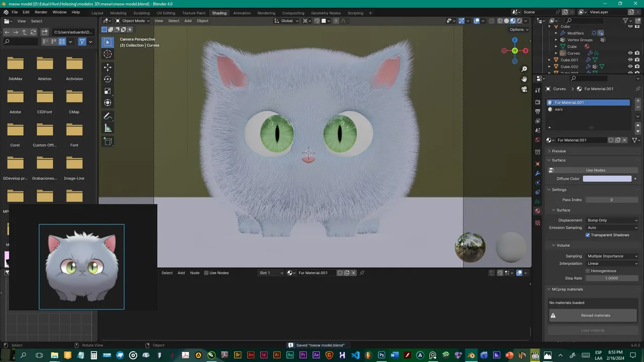Hide Cube.002 in viewport via eye icon

[630, 66]
